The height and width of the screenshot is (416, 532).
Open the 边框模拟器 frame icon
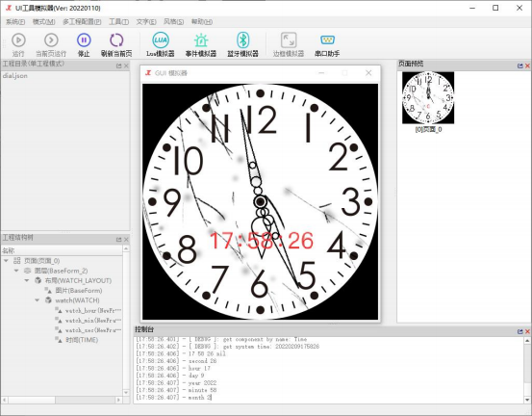click(x=289, y=40)
